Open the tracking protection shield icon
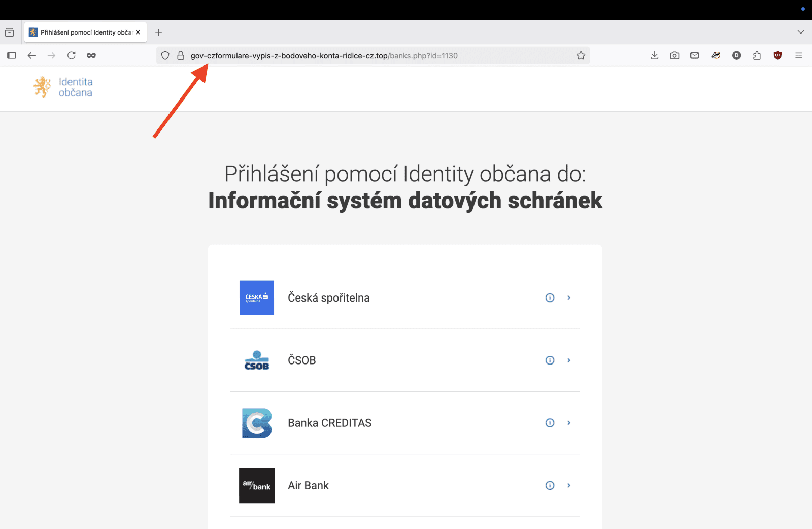 (165, 55)
